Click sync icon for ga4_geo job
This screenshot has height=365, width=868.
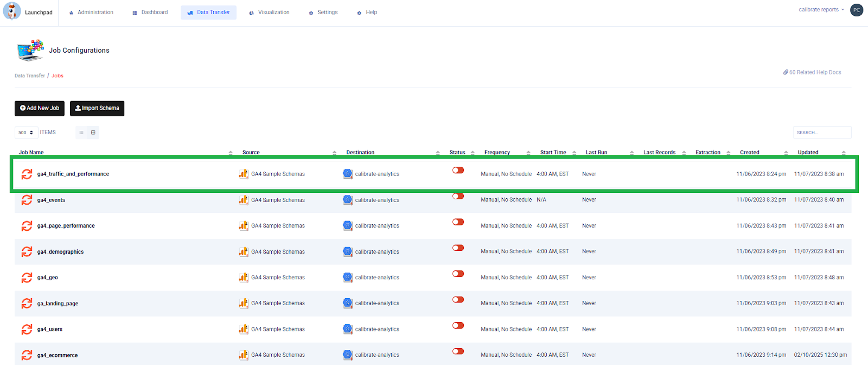point(27,278)
